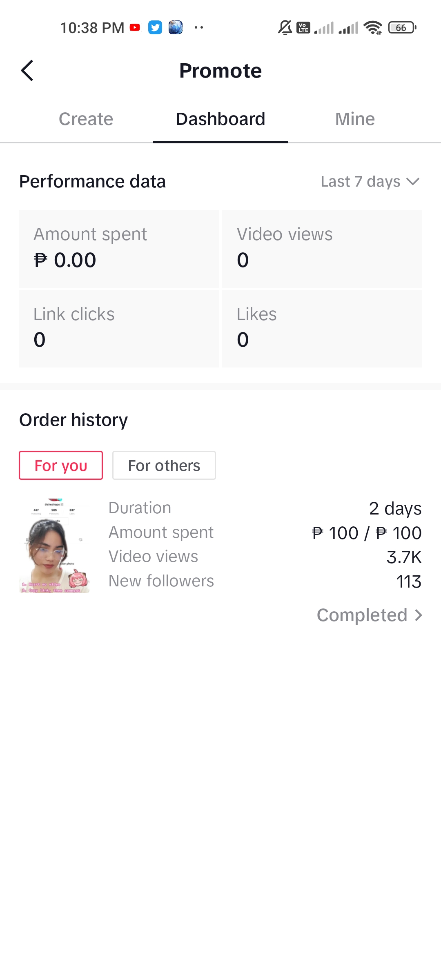Tap the YouTube notification icon
Screen dimensions: 441x980
point(135,28)
